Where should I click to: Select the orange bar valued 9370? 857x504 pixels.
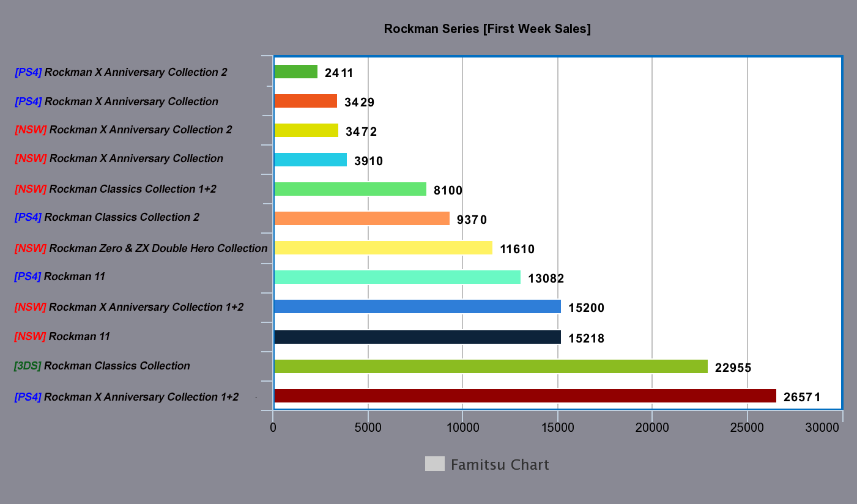(362, 218)
